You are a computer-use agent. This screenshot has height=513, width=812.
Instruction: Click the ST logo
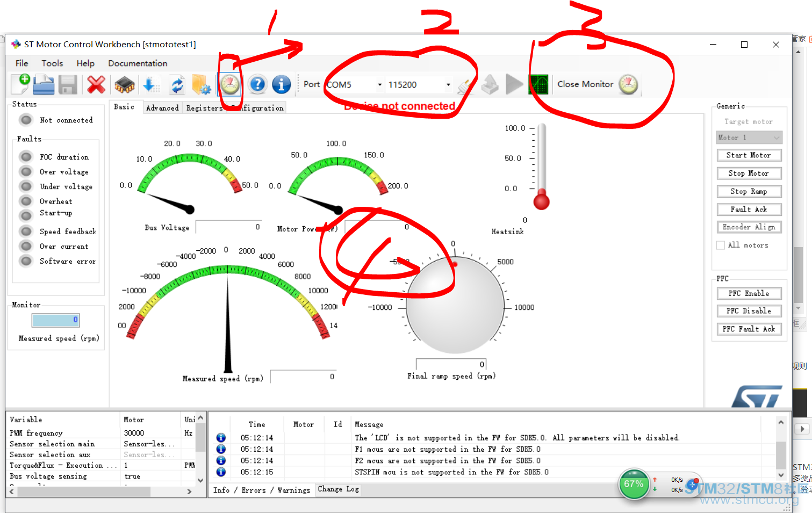(757, 396)
